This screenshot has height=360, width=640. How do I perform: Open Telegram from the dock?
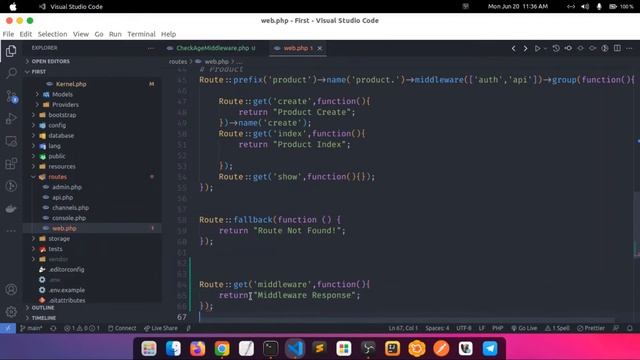tap(490, 349)
